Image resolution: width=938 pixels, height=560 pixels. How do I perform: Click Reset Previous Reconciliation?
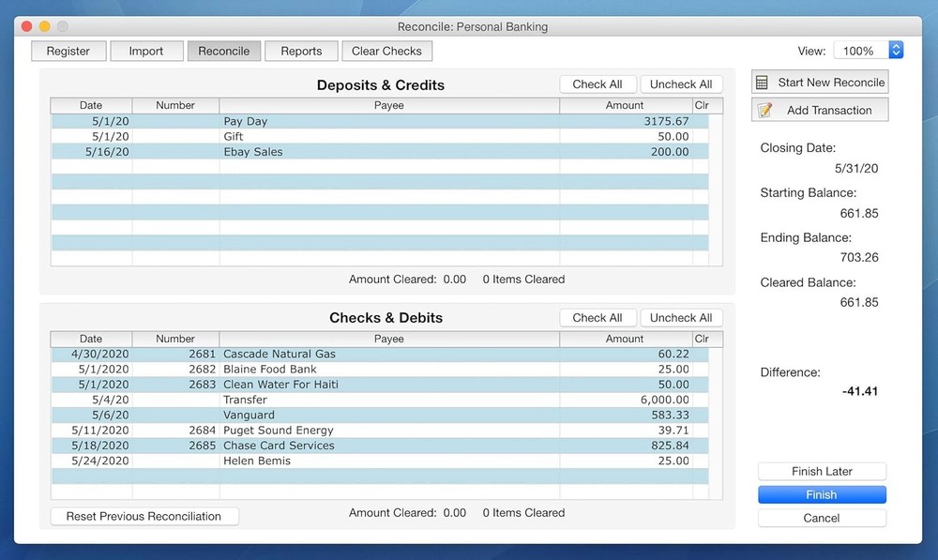point(144,516)
